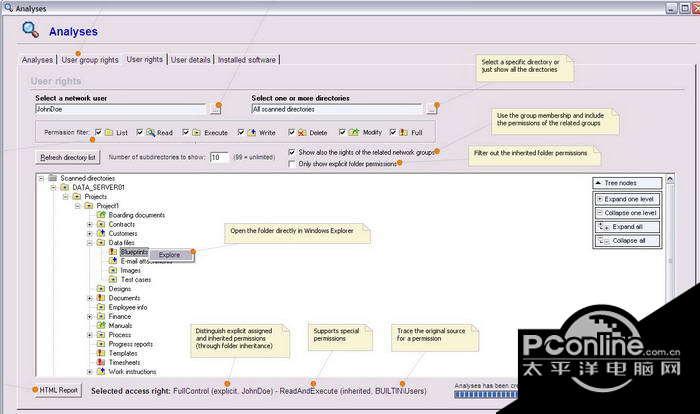The image size is (700, 414).
Task: Select the User rights tab
Action: pos(145,59)
